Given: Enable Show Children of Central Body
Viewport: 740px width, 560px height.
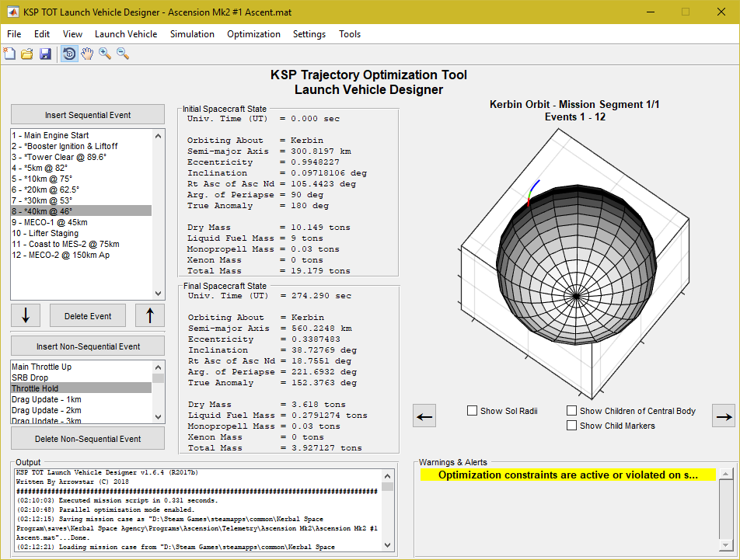Looking at the screenshot, I should point(571,411).
